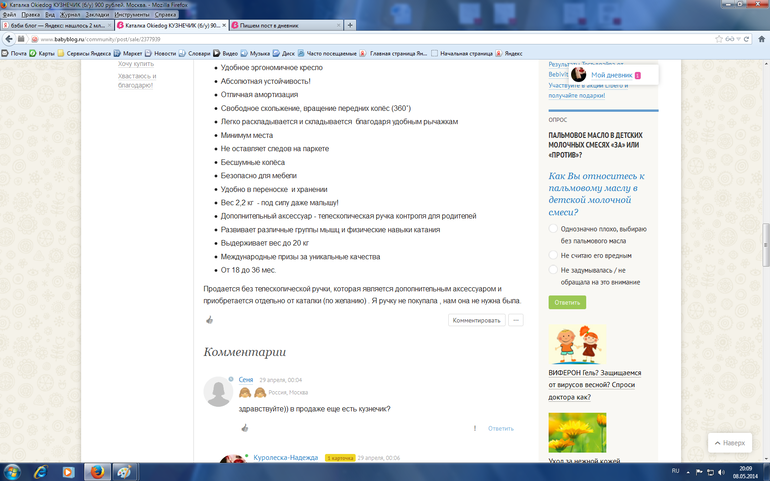This screenshot has height=481, width=770.
Task: Open the address bar history dropdown arrow
Action: 739,39
